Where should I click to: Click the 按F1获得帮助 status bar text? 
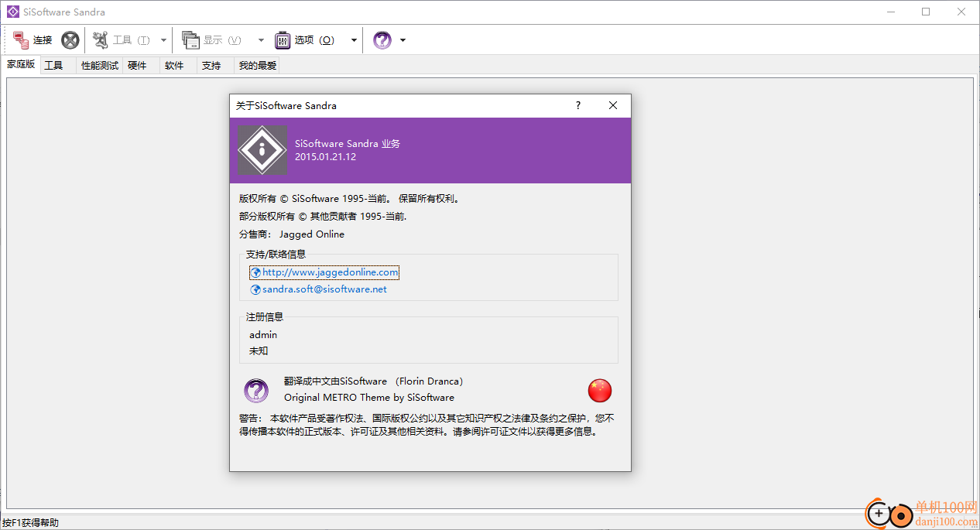tap(30, 523)
